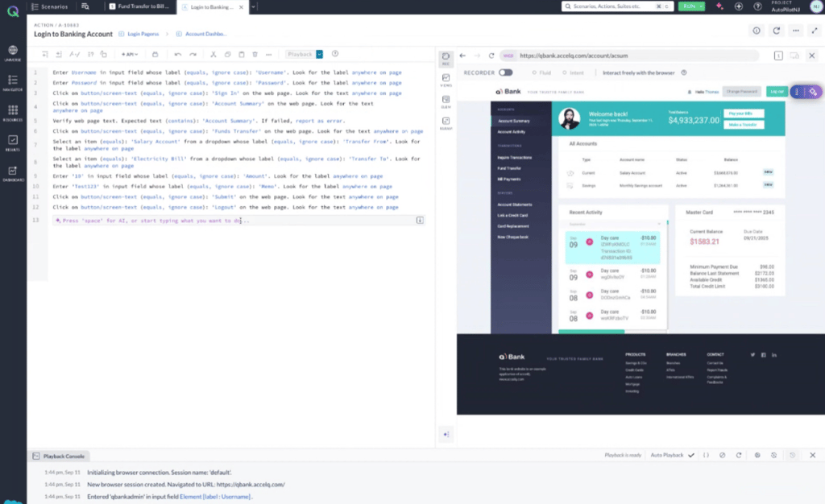The width and height of the screenshot is (825, 504).
Task: Click the redo icon in editor toolbar
Action: pyautogui.click(x=193, y=54)
